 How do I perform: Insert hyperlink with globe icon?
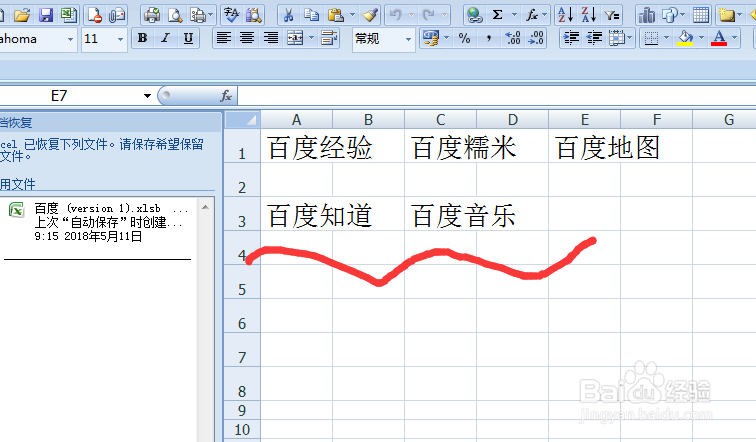point(474,15)
